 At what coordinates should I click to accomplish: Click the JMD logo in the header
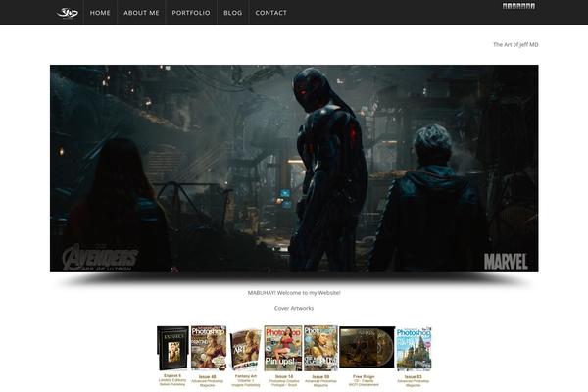point(68,13)
